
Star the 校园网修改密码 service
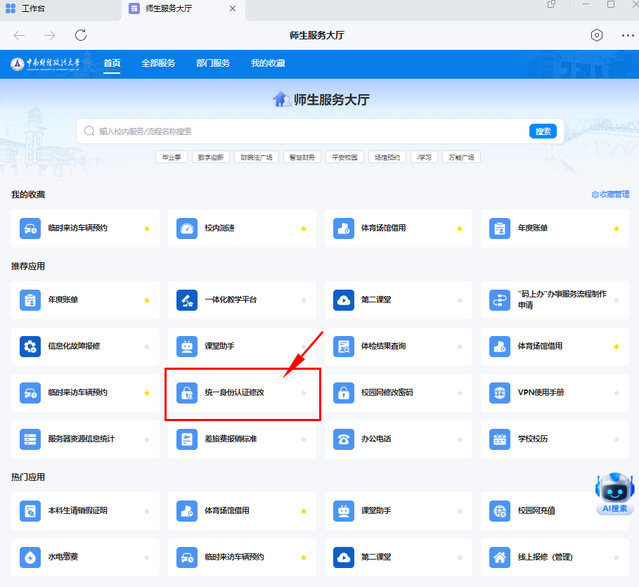[460, 393]
